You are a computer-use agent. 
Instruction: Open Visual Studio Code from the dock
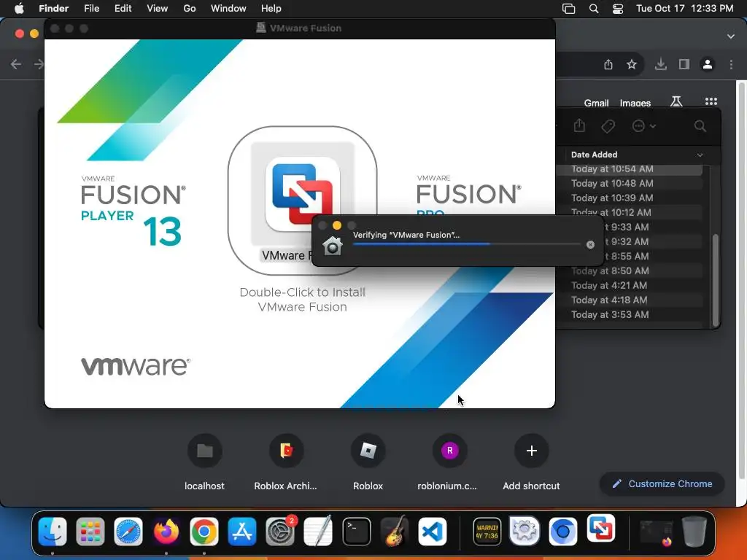pos(433,531)
